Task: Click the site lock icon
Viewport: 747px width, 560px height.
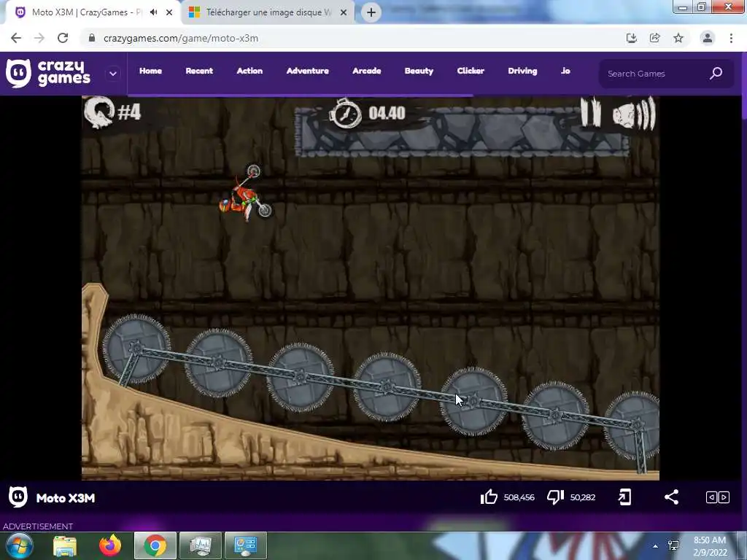Action: (92, 38)
